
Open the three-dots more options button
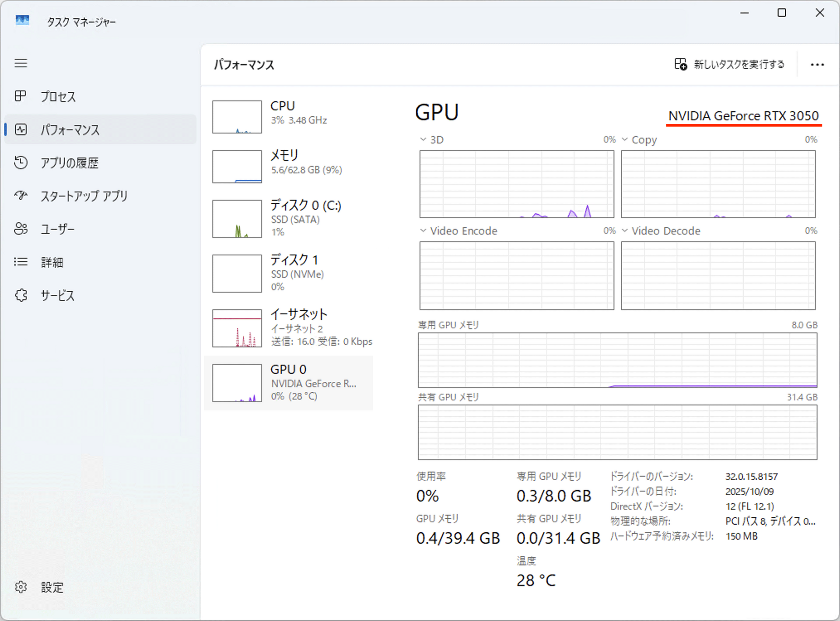point(817,65)
